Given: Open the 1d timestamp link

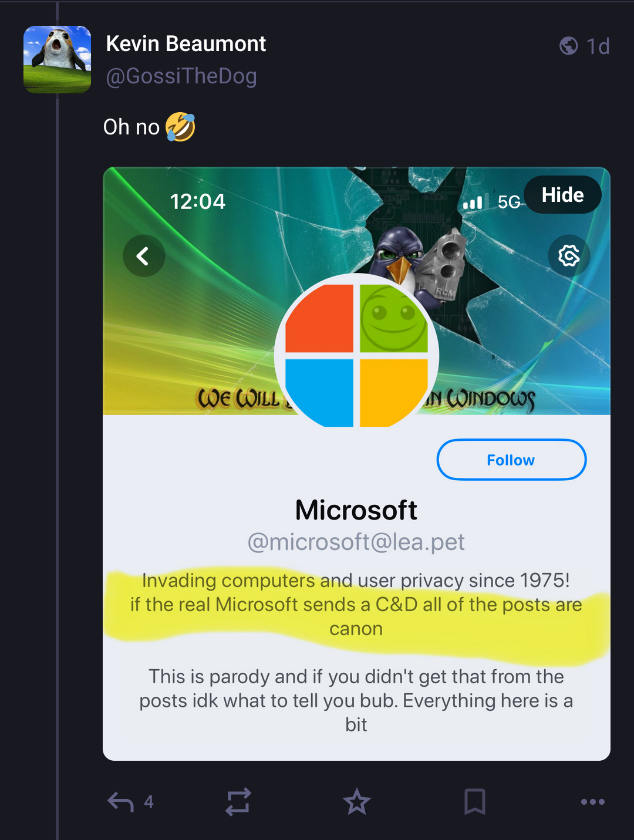Looking at the screenshot, I should [x=598, y=46].
